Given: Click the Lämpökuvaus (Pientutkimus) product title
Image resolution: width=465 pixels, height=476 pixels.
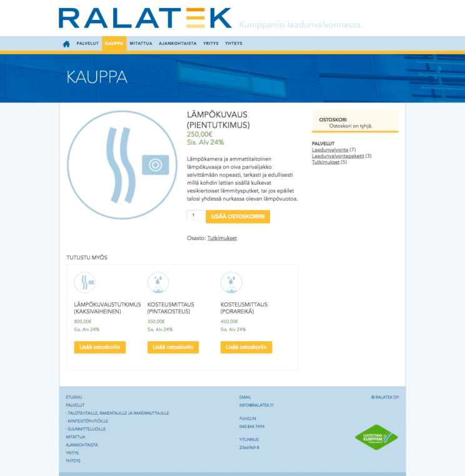Looking at the screenshot, I should (218, 120).
